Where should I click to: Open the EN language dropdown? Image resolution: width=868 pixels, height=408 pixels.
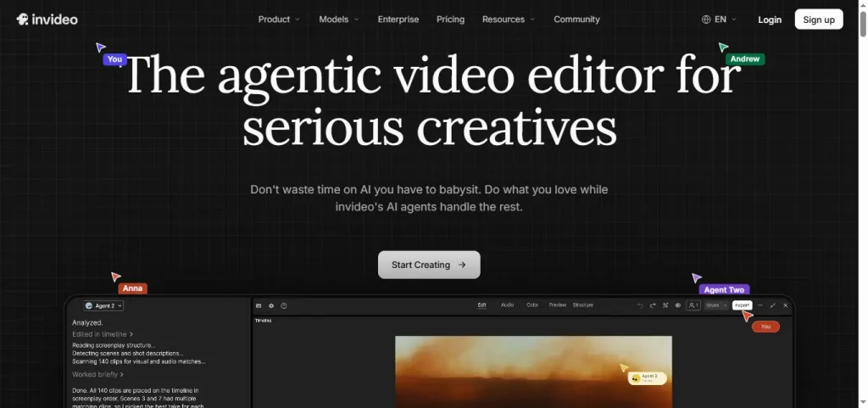[x=720, y=20]
